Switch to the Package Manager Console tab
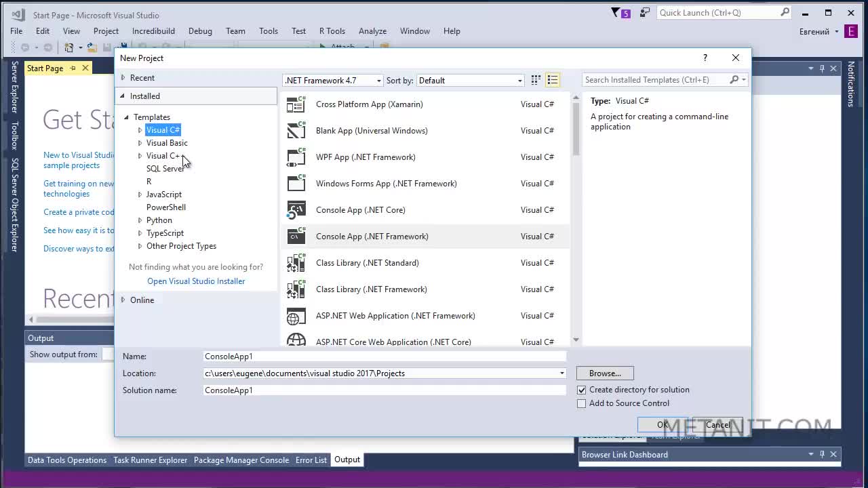The height and width of the screenshot is (488, 868). pos(241,460)
